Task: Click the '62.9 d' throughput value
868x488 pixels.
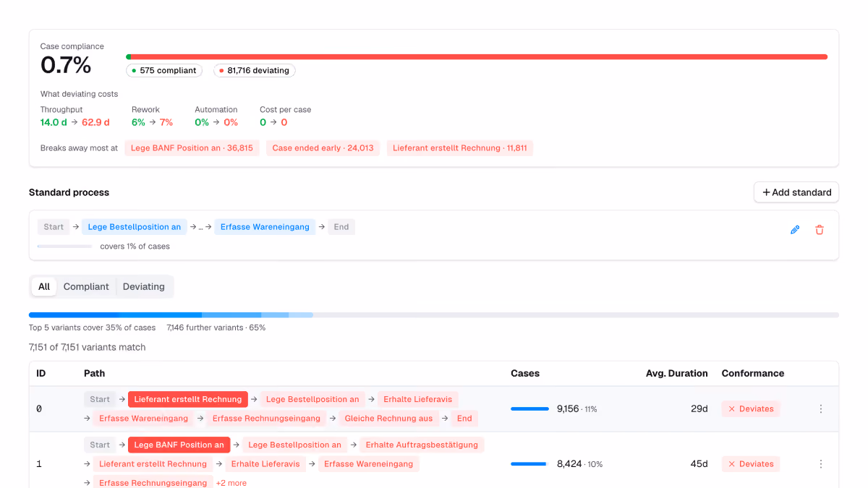Action: [96, 122]
